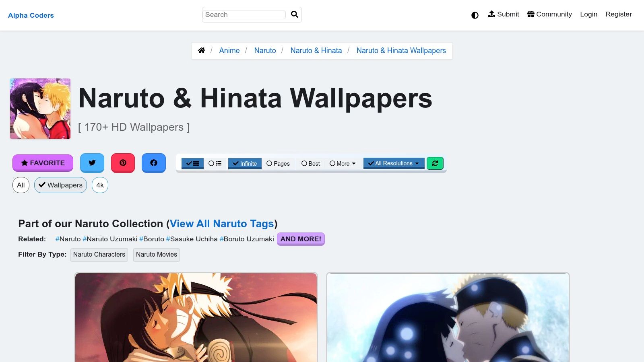
Task: Open #Naruto Uzumaki related tag
Action: [110, 239]
